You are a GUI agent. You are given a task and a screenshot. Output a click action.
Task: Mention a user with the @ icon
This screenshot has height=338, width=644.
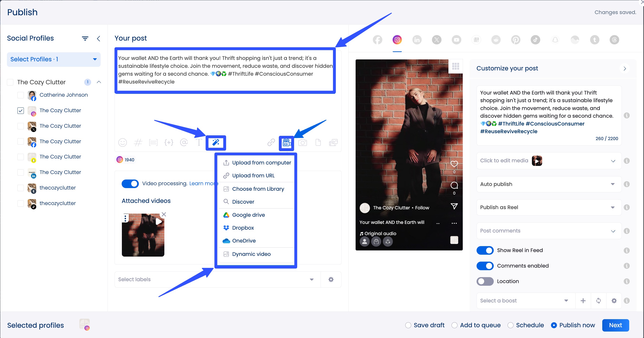click(184, 143)
